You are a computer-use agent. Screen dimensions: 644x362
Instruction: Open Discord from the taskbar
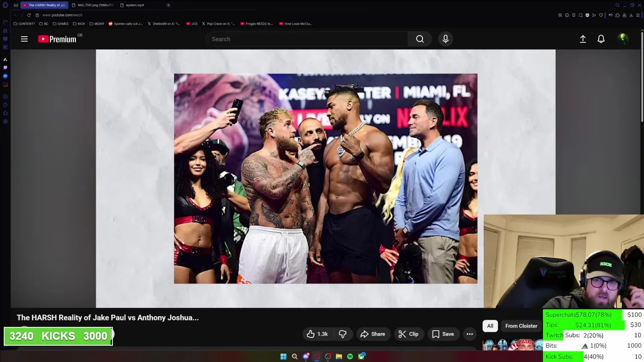pyautogui.click(x=305, y=356)
